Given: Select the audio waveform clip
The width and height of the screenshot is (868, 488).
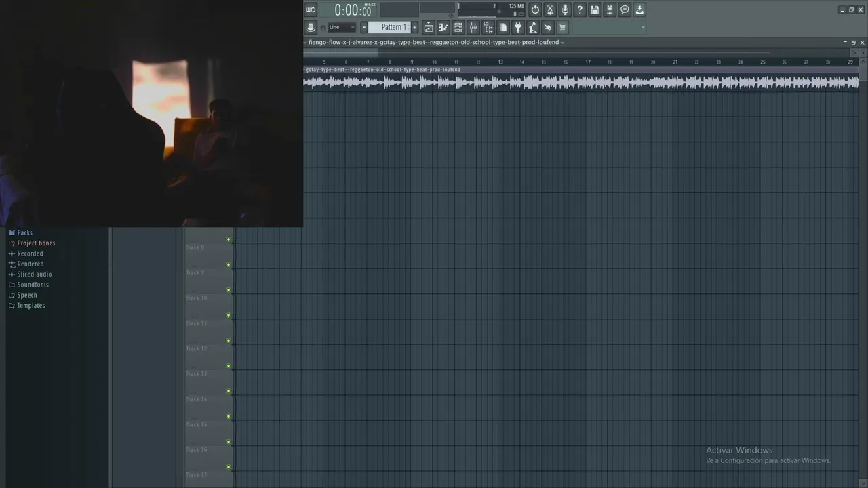Looking at the screenshot, I should pos(580,82).
